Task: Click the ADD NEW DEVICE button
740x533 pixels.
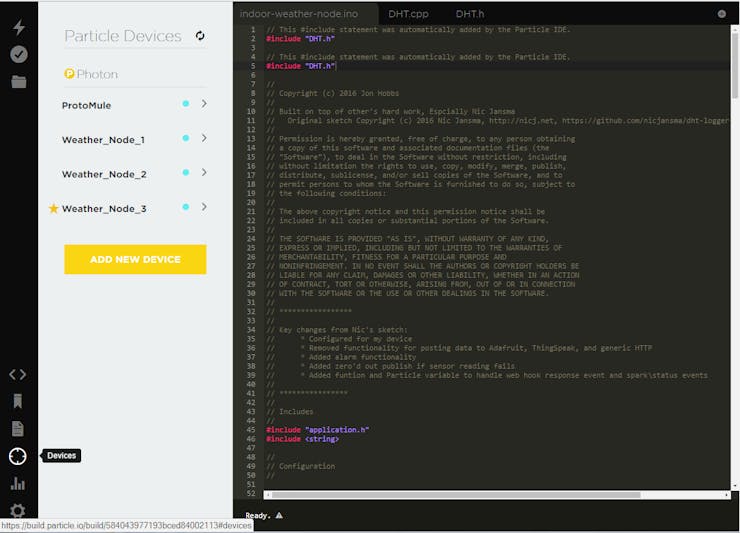Action: point(135,259)
